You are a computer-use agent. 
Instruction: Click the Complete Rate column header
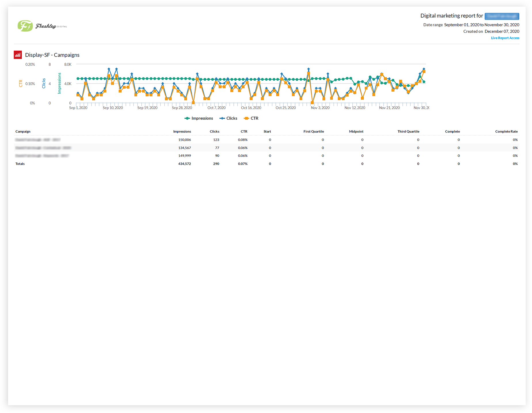tap(506, 131)
